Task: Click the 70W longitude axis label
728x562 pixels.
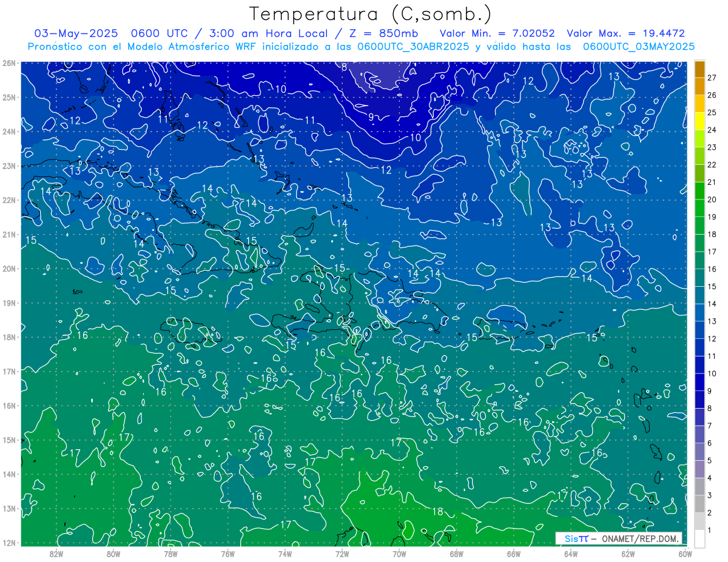Action: click(x=399, y=554)
